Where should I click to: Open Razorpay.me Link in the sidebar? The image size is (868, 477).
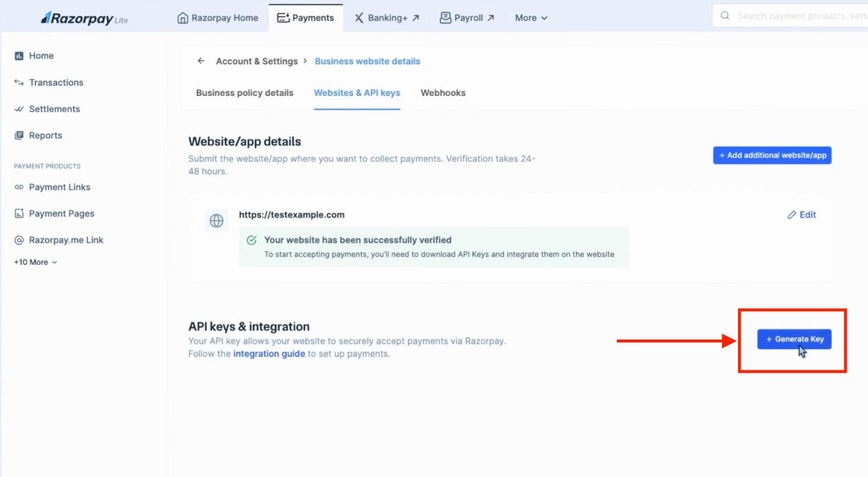click(x=59, y=240)
